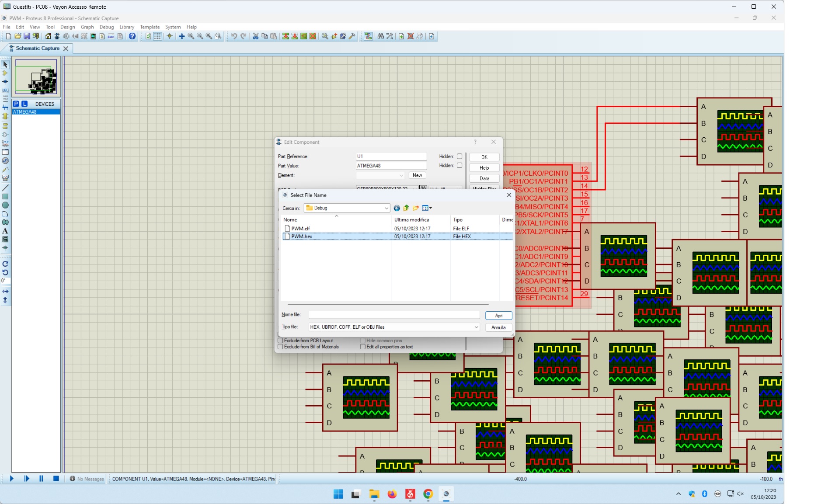The image size is (825, 504).
Task: Activate the Component Mode tool
Action: pyautogui.click(x=5, y=73)
